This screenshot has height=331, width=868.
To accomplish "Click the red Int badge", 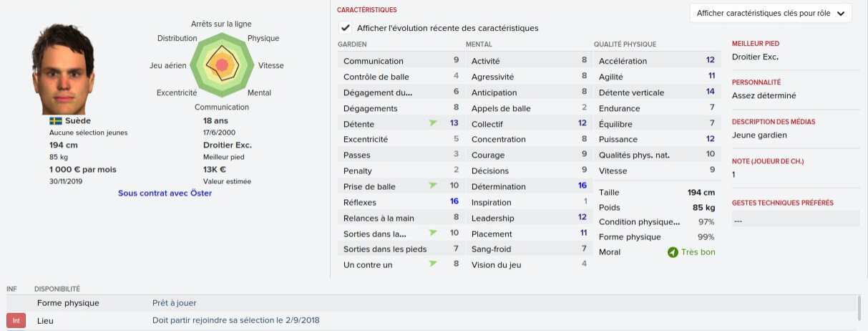I will point(16,321).
